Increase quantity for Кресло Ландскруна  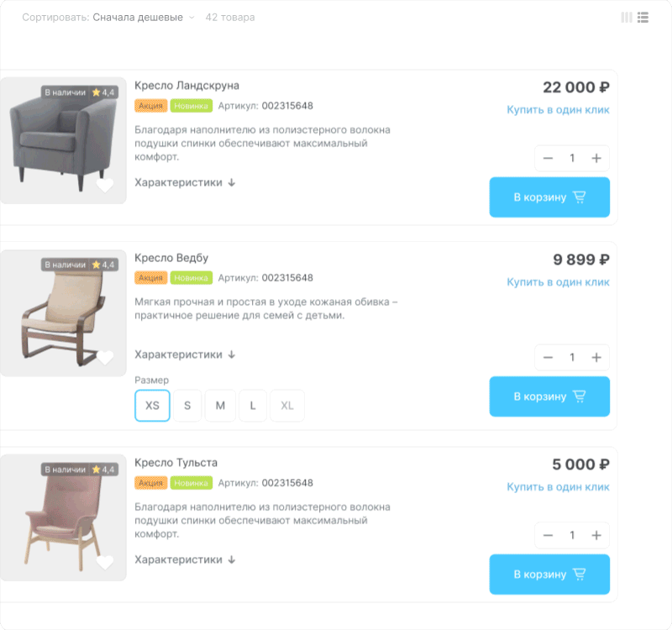(596, 158)
